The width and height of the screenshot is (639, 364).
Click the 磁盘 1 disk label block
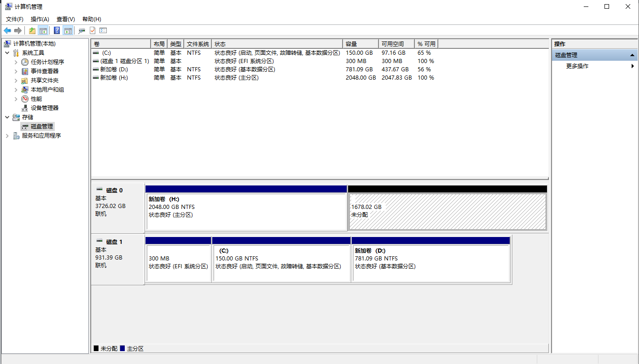[118, 259]
